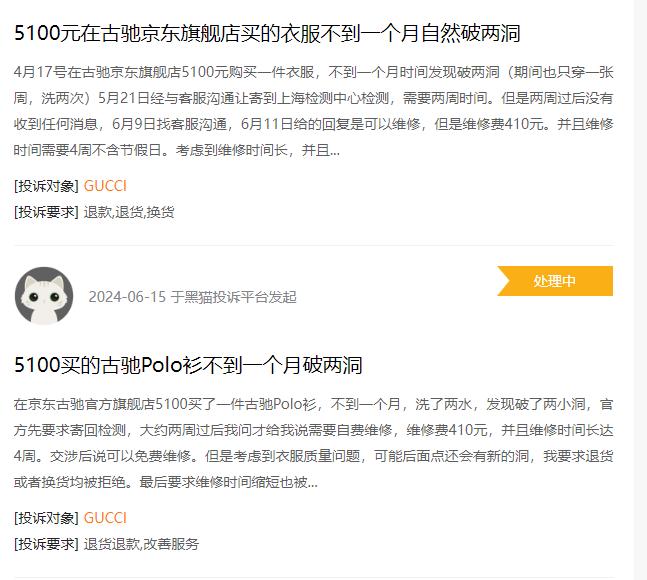The width and height of the screenshot is (647, 580).
Task: Click the orange 处理中 status badge
Action: [555, 281]
